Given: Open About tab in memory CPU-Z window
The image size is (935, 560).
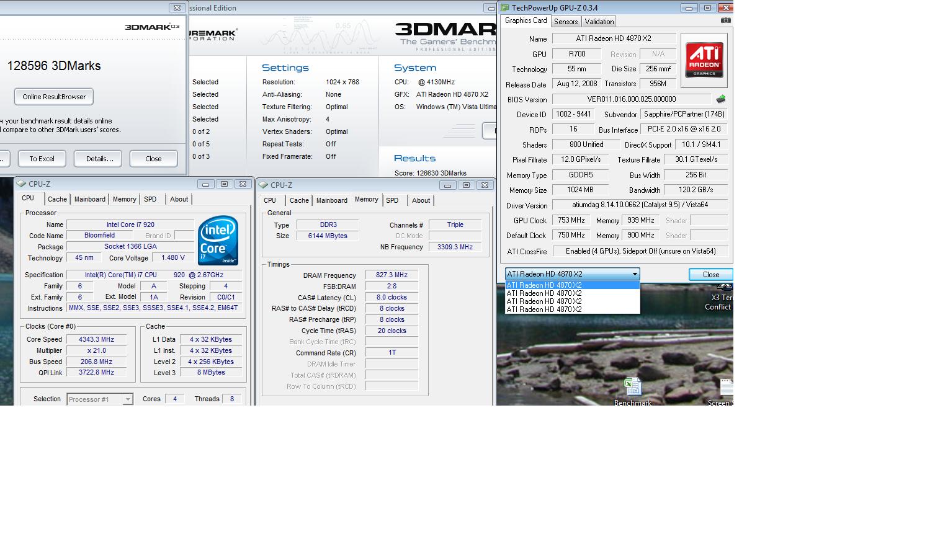Looking at the screenshot, I should click(x=421, y=200).
